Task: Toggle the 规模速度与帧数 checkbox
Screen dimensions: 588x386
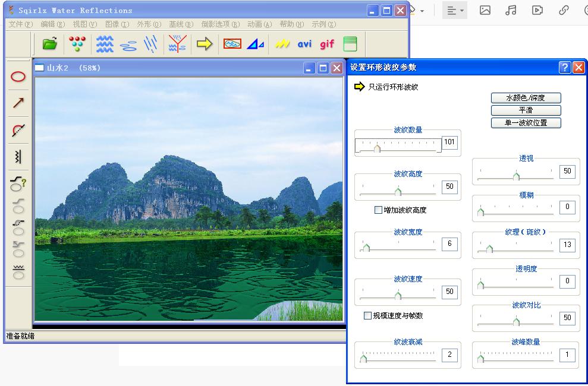Action: (x=367, y=315)
